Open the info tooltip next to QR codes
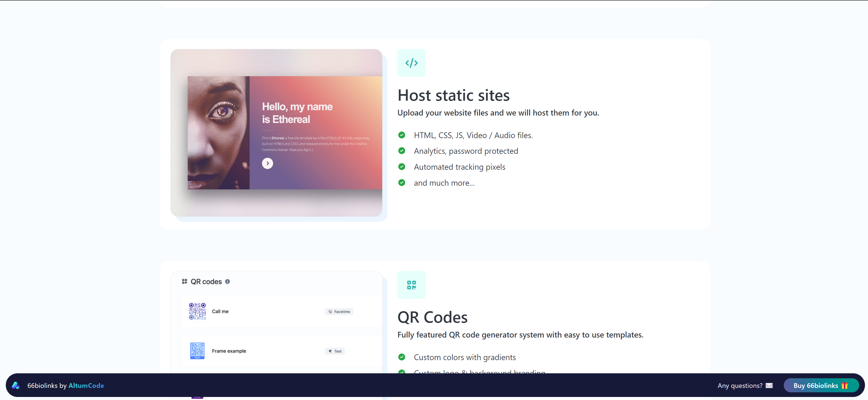The image size is (868, 400). click(228, 281)
